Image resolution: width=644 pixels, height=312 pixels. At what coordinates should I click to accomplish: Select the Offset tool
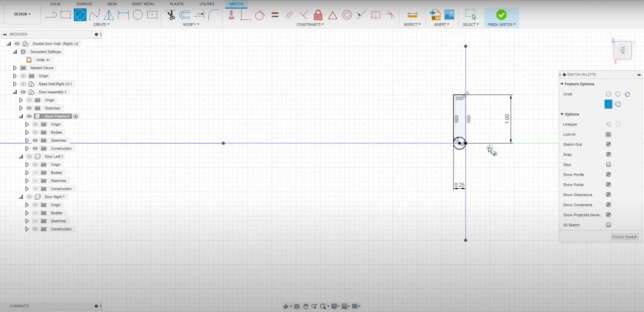[185, 15]
